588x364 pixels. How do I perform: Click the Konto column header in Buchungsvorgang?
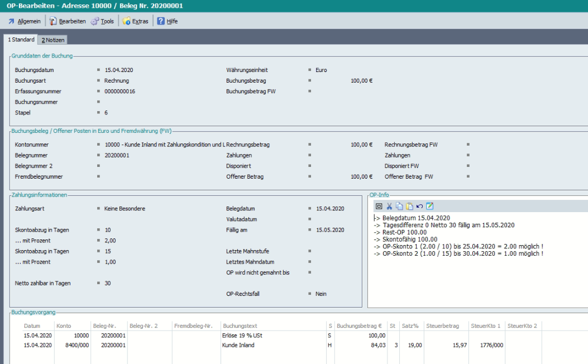tap(64, 325)
